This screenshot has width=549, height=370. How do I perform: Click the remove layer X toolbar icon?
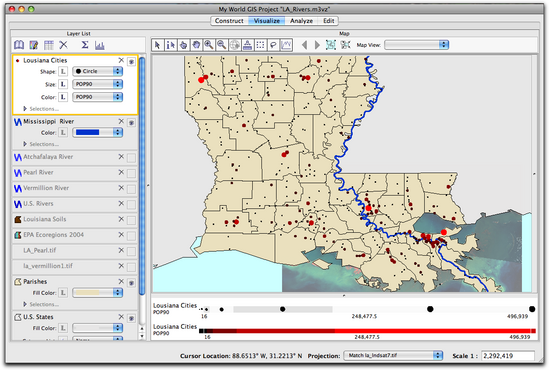tap(63, 45)
